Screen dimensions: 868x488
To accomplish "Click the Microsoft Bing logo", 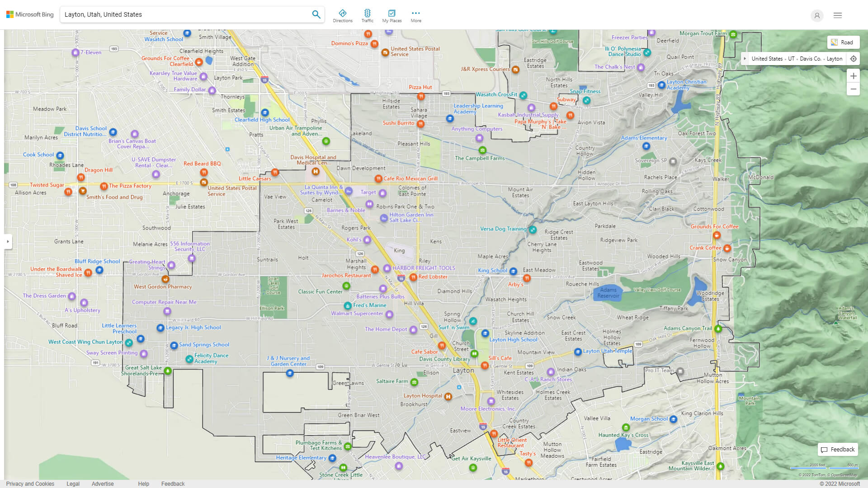I will click(29, 14).
